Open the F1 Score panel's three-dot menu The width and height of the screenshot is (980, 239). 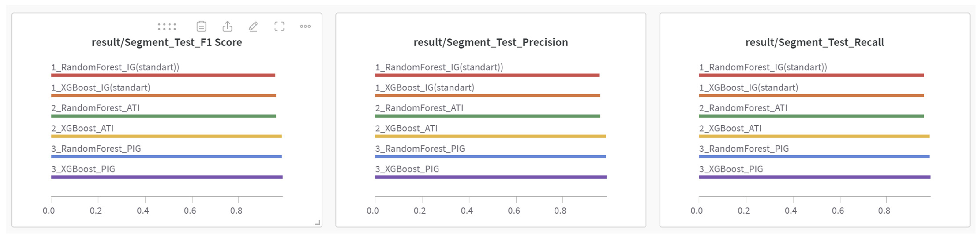[305, 26]
